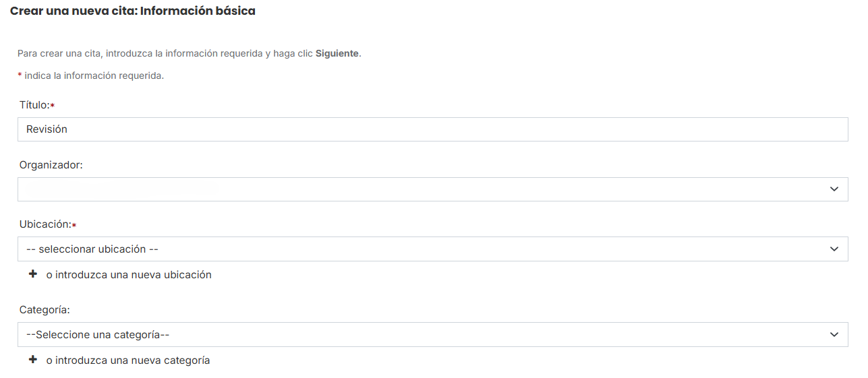
Task: Click the chevron arrow of Organizador field
Action: point(834,189)
